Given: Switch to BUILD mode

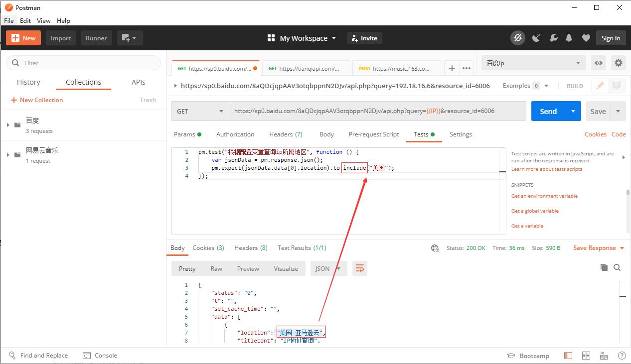Looking at the screenshot, I should [x=575, y=86].
